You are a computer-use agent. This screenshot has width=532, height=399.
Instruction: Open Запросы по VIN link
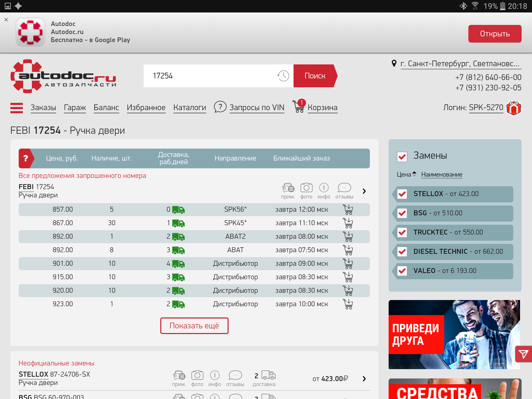coord(257,108)
